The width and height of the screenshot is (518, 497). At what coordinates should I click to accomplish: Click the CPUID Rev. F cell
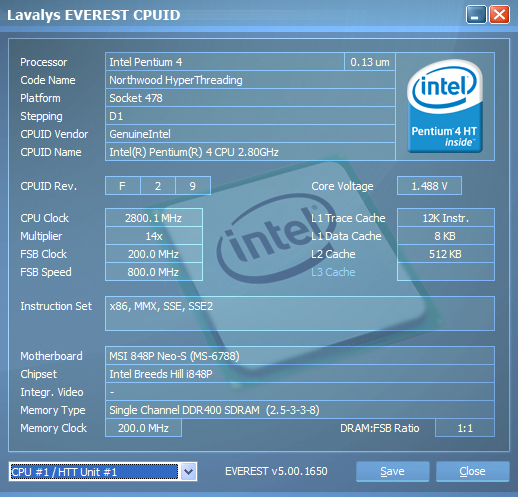tap(122, 186)
